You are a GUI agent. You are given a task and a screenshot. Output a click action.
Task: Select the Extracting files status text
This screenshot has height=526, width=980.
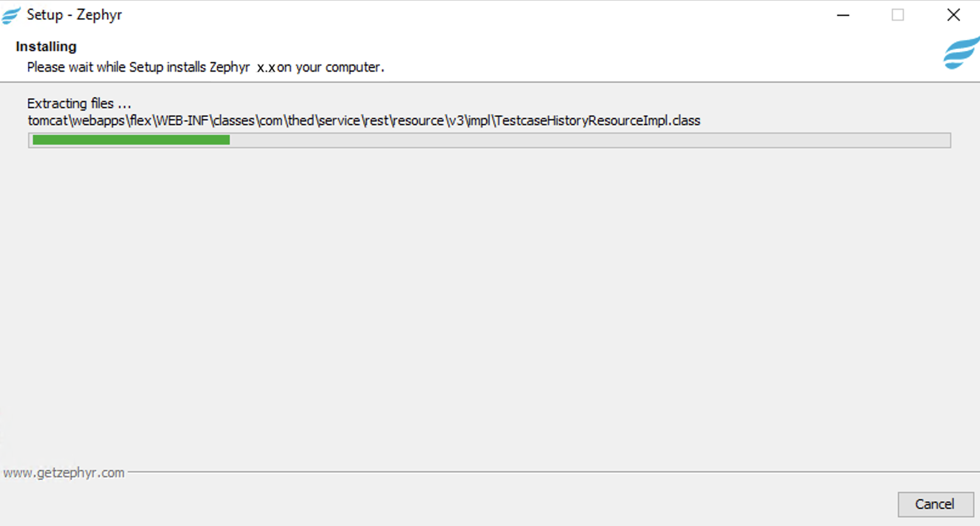[x=79, y=103]
